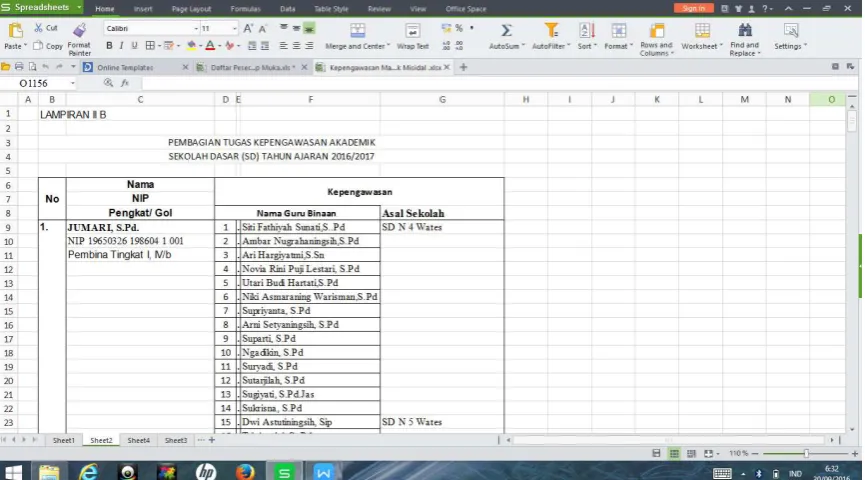Open the Spreadsheets application menu arrow
Image resolution: width=865 pixels, height=480 pixels.
coord(79,7)
